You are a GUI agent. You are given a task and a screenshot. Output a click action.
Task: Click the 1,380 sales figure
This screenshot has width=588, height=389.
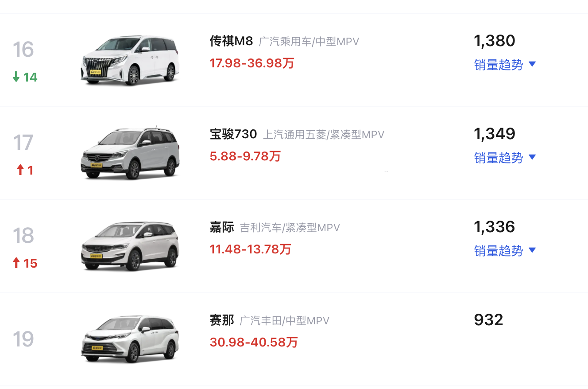click(x=494, y=41)
